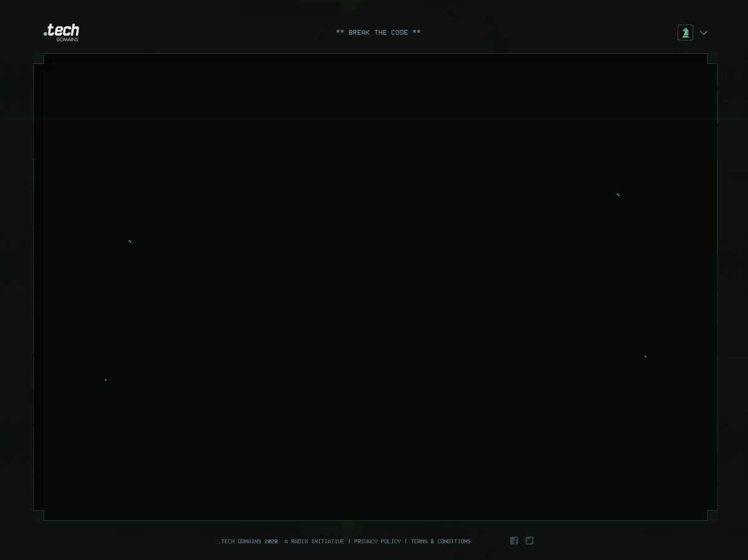748x560 pixels.
Task: Click the "** BREAK THE CODE **" heading
Action: pos(378,32)
